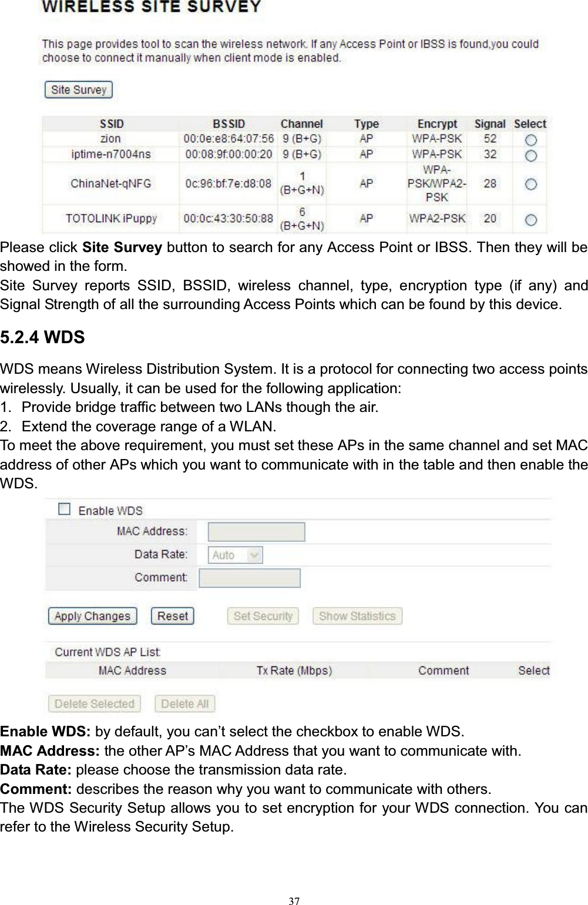Click the BSSID column header
The width and height of the screenshot is (588, 905).
coord(229,124)
